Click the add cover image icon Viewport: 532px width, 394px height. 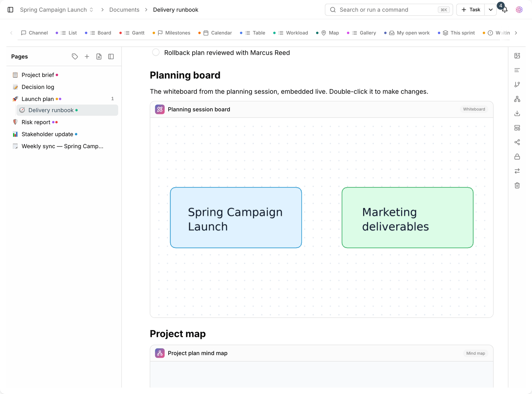pyautogui.click(x=517, y=56)
